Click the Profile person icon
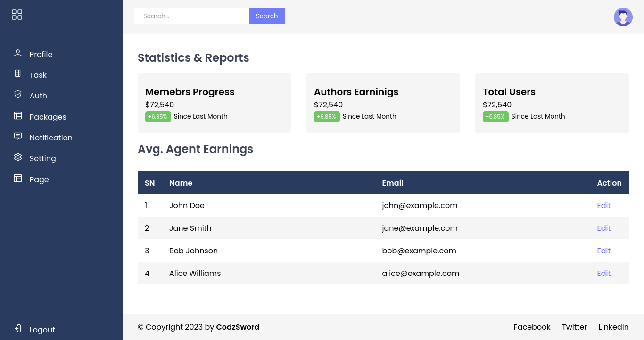 (x=18, y=53)
